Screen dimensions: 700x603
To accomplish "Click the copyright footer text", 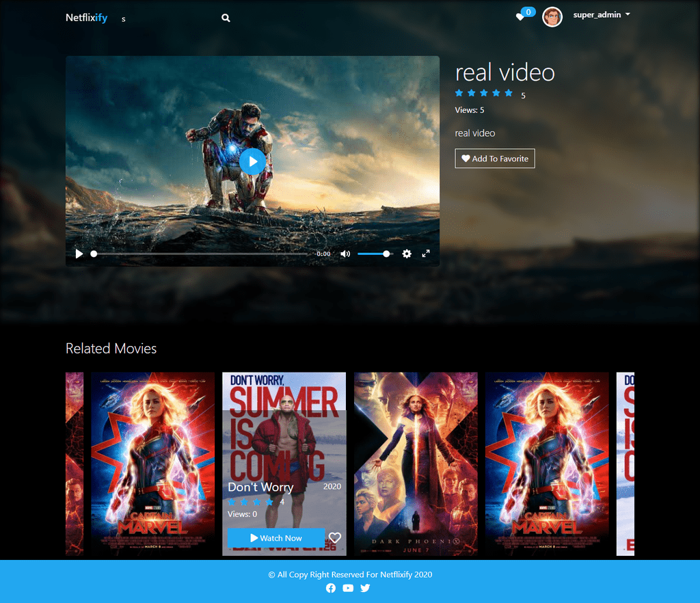I will coord(350,574).
